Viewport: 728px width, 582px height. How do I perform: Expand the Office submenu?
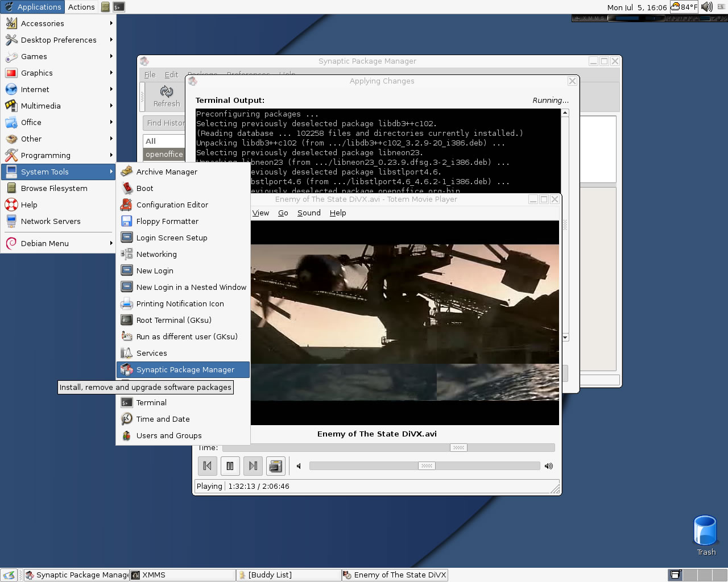coord(58,122)
